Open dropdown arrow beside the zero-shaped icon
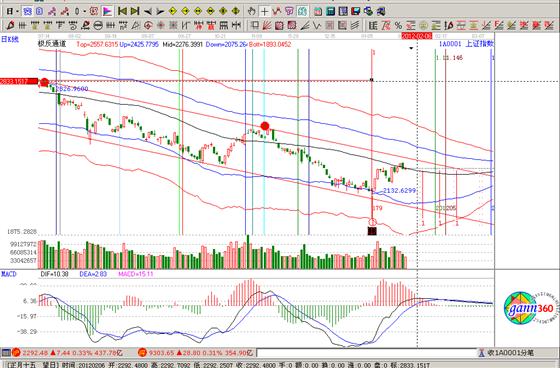 click(x=84, y=11)
